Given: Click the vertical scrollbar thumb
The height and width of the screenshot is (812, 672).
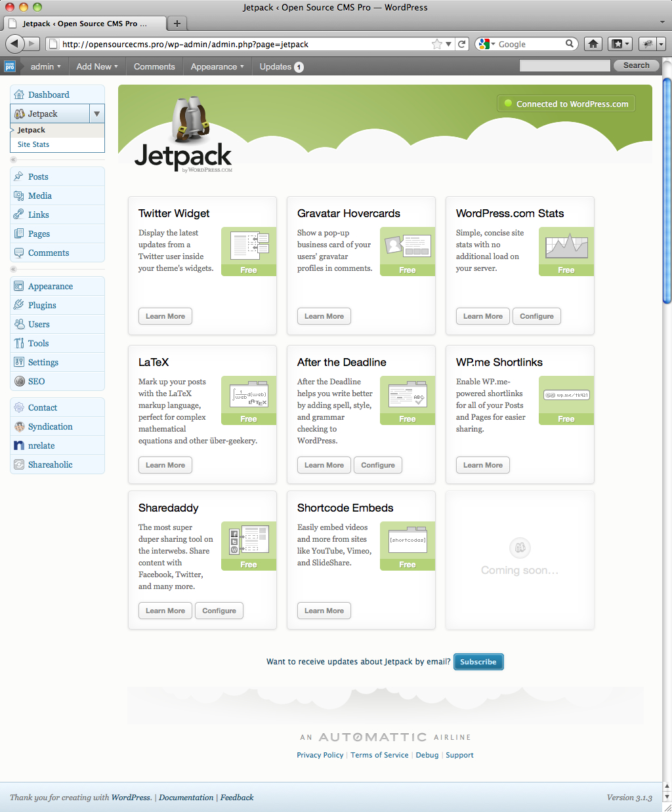Looking at the screenshot, I should [x=667, y=191].
